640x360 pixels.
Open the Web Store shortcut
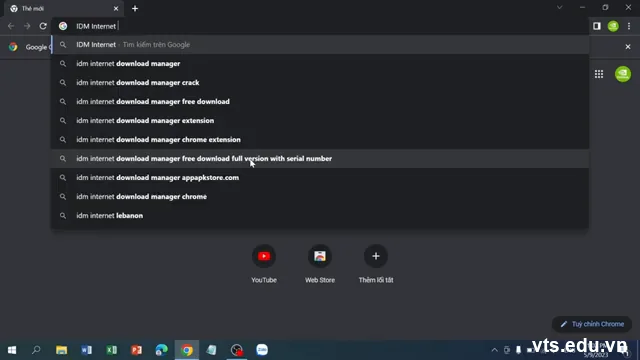tap(320, 264)
